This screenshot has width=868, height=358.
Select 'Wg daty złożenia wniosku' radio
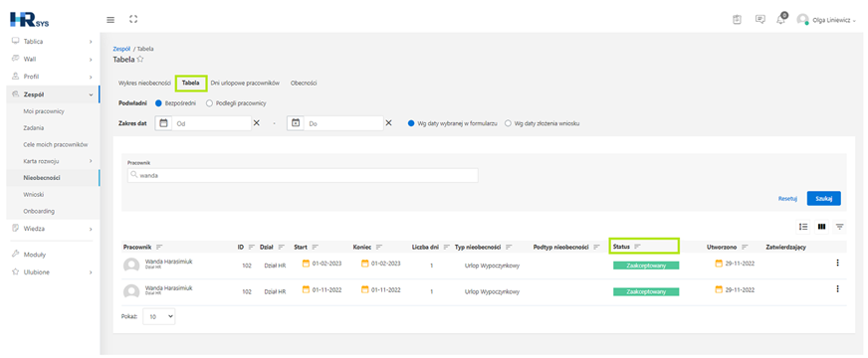pyautogui.click(x=508, y=123)
